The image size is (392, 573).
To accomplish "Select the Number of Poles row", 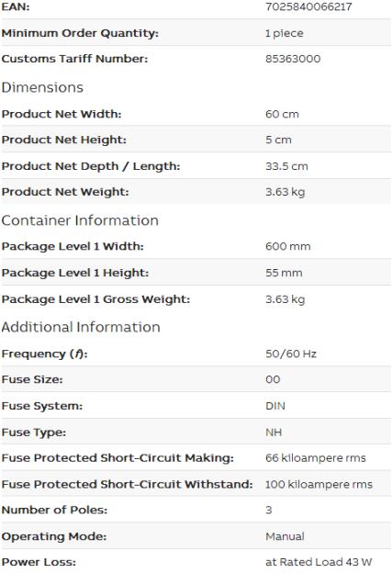I will pyautogui.click(x=196, y=510).
